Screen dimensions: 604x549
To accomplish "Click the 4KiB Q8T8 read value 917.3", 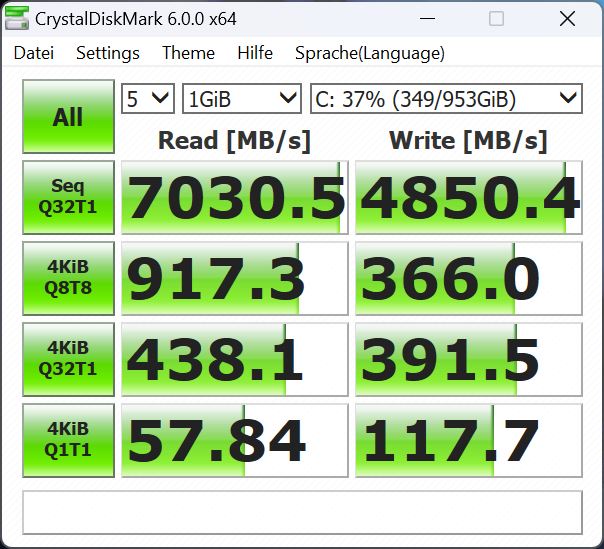I will [235, 278].
